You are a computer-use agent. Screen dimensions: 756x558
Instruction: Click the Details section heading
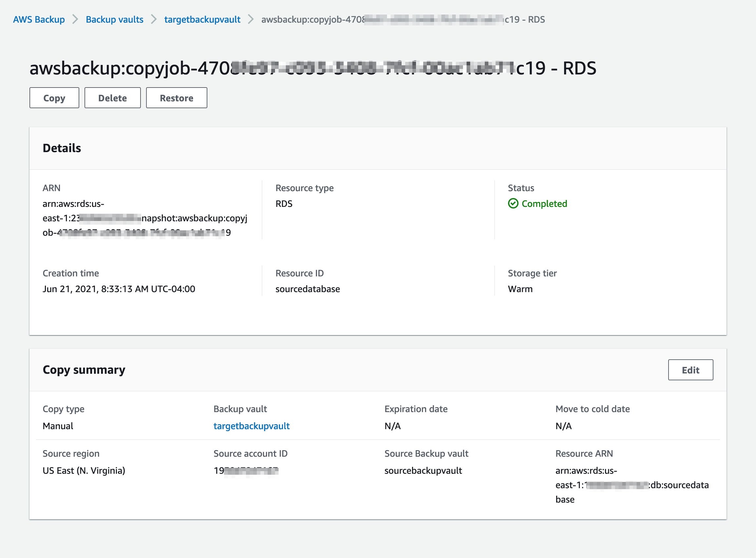(62, 148)
